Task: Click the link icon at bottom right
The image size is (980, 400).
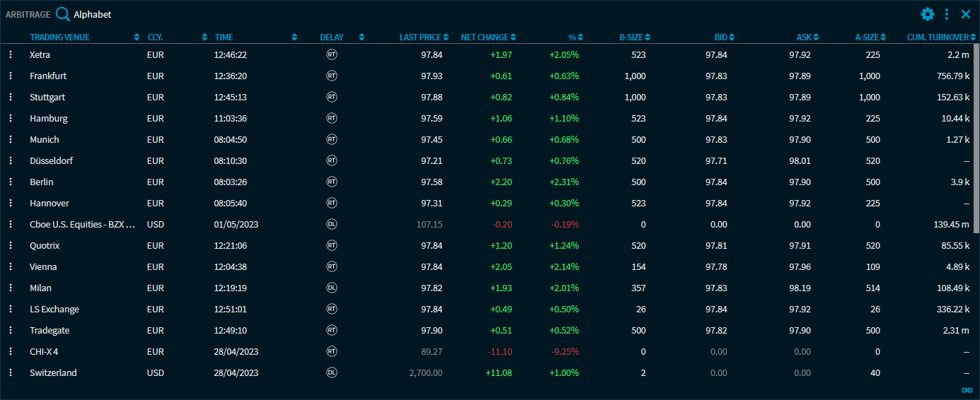Action: pyautogui.click(x=967, y=390)
